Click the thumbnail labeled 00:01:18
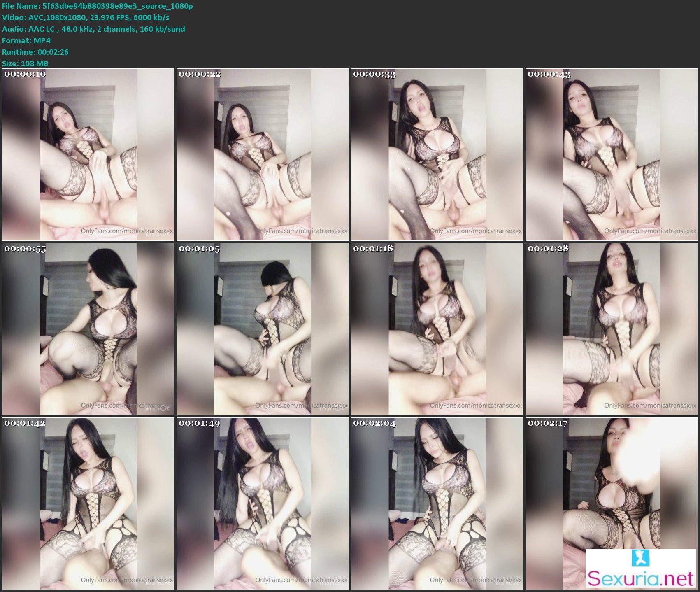 pyautogui.click(x=437, y=329)
